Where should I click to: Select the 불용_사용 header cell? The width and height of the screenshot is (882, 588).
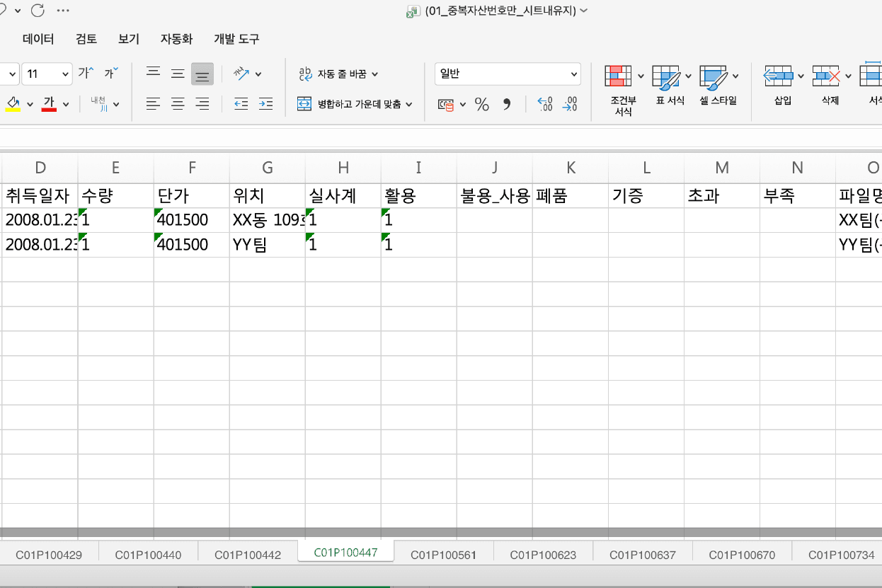495,195
